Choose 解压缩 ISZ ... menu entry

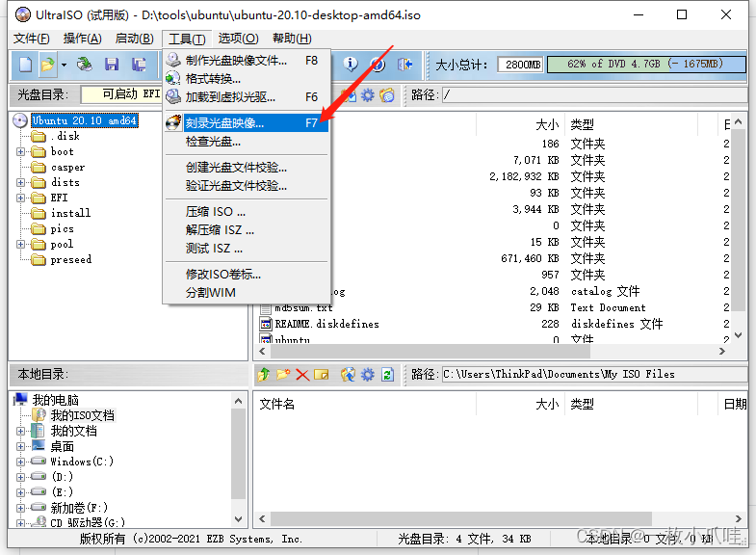pyautogui.click(x=247, y=230)
